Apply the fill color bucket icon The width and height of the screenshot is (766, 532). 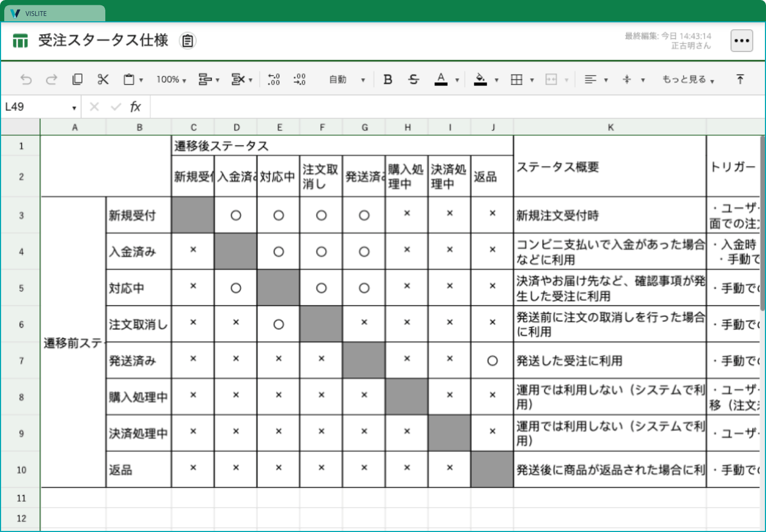(480, 80)
